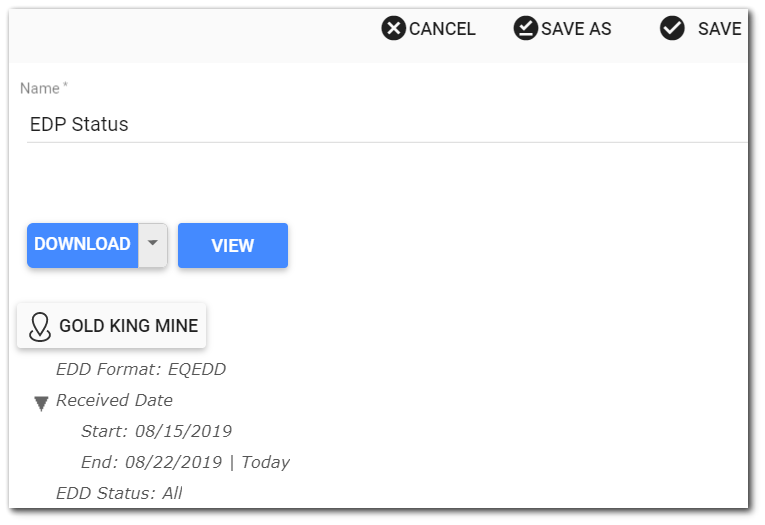This screenshot has width=765, height=525.
Task: Select the EDD Status: All parameter
Action: click(x=119, y=493)
